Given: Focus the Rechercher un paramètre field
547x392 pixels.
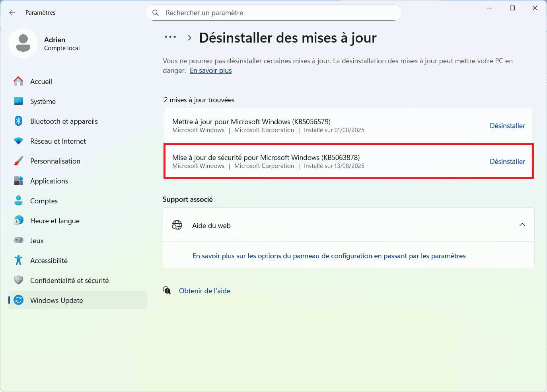Looking at the screenshot, I should pos(273,13).
